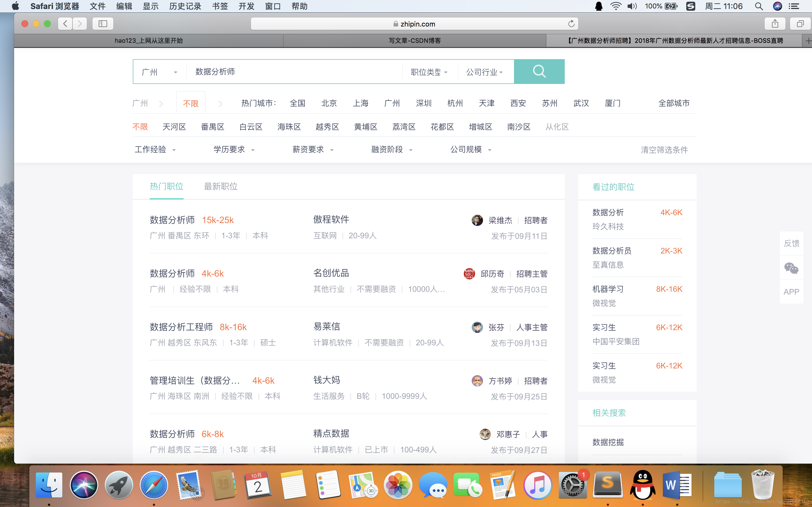
Task: Select the 越秀区 district filter
Action: pyautogui.click(x=327, y=127)
